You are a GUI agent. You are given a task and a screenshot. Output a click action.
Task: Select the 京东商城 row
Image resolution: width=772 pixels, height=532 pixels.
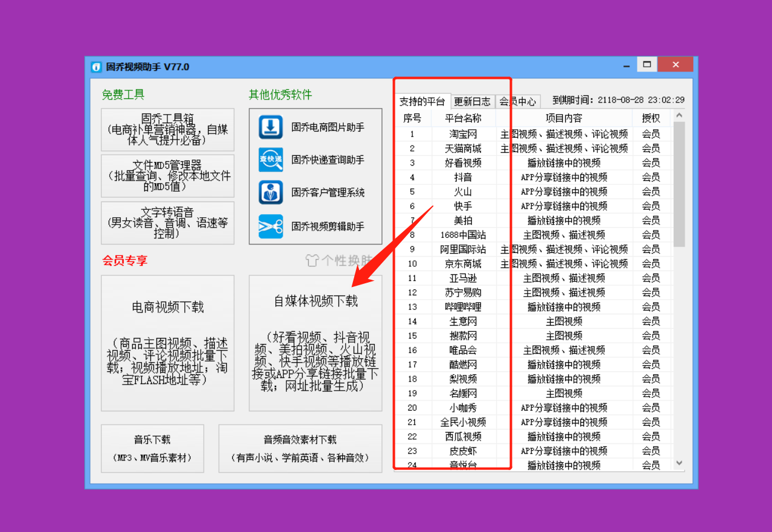533,264
